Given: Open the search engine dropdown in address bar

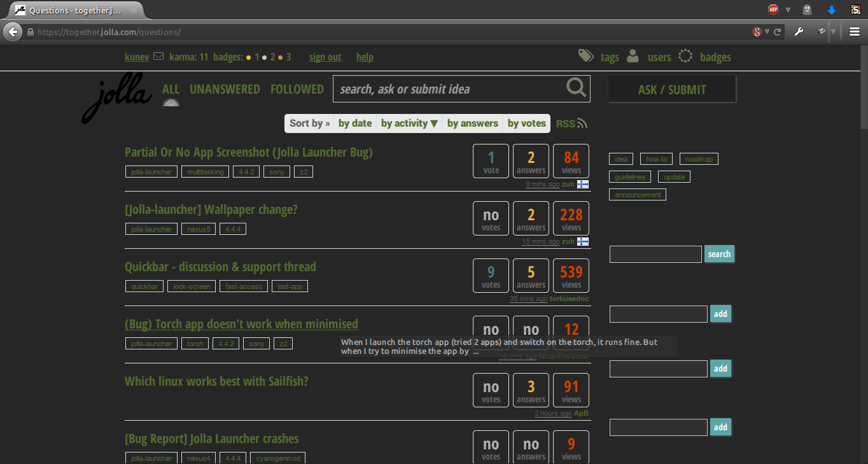Looking at the screenshot, I should [x=767, y=32].
